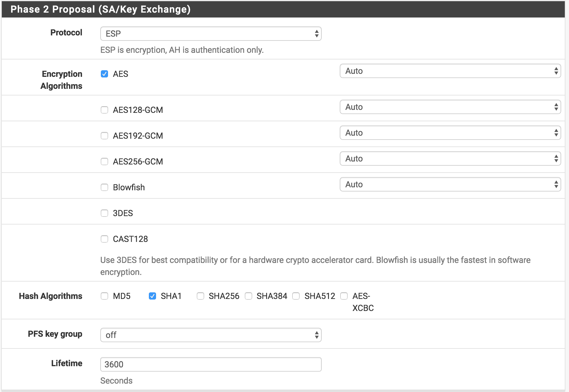The image size is (569, 392).
Task: Click the Lifetime seconds input field
Action: (x=211, y=364)
